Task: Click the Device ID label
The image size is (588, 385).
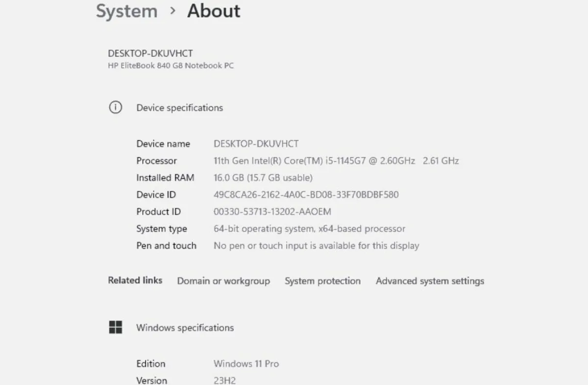Action: pos(156,195)
